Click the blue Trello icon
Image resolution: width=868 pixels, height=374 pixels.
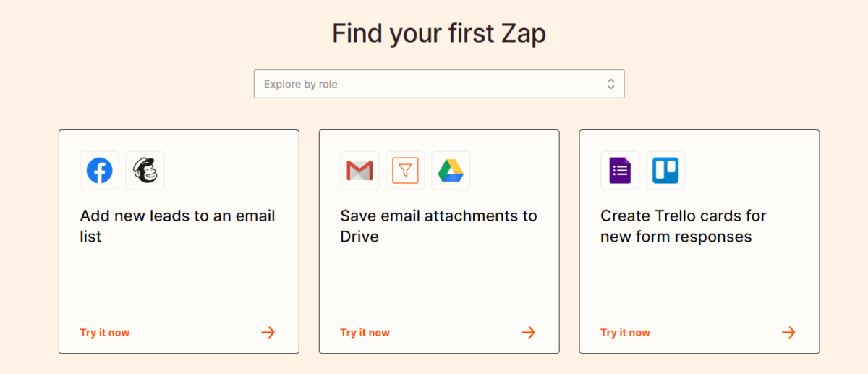665,171
